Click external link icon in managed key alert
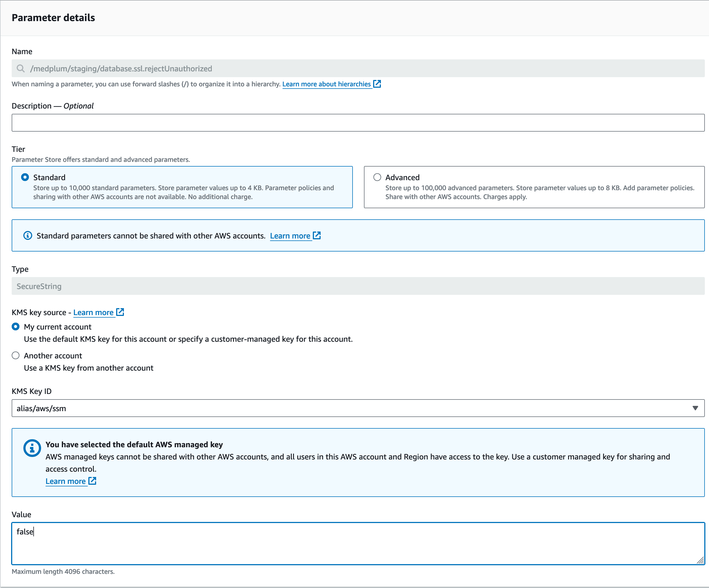 point(92,481)
